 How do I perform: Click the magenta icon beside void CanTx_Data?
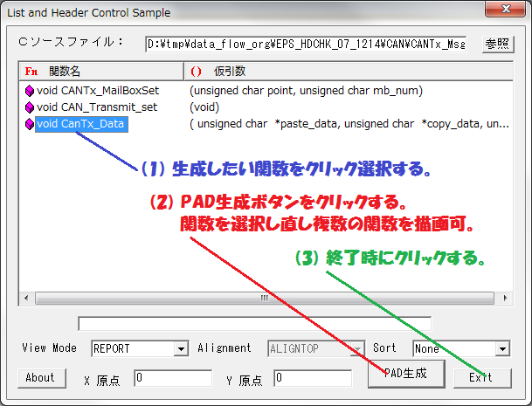pyautogui.click(x=30, y=124)
